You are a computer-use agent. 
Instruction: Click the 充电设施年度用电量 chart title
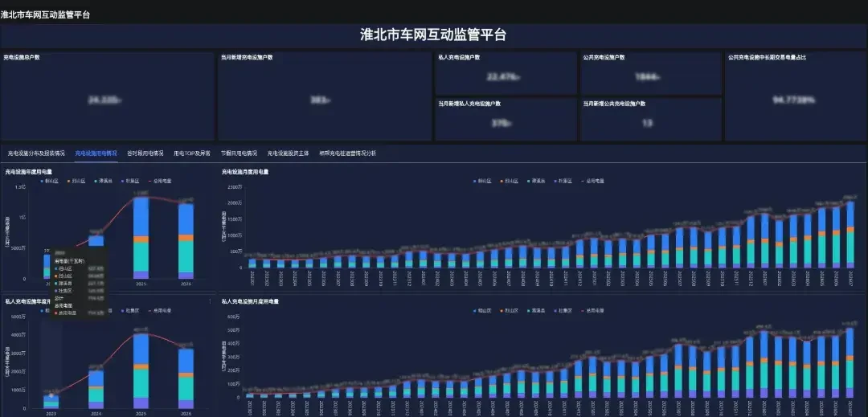[28, 172]
